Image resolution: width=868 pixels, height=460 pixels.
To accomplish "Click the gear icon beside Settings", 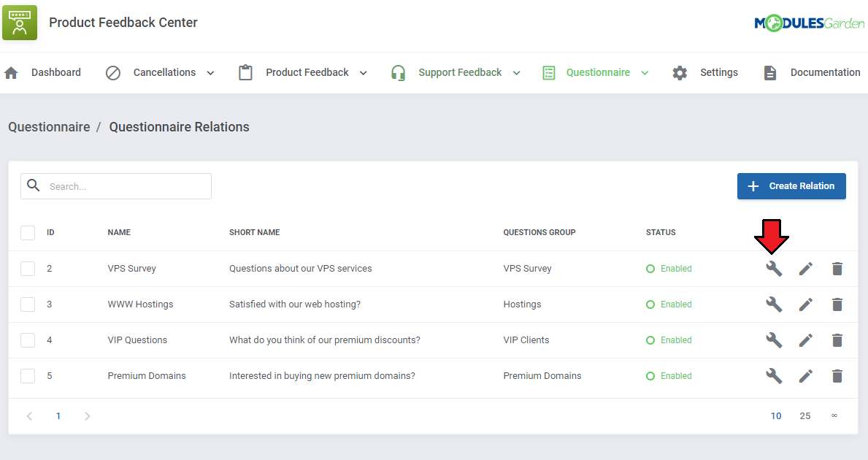I will (x=680, y=72).
